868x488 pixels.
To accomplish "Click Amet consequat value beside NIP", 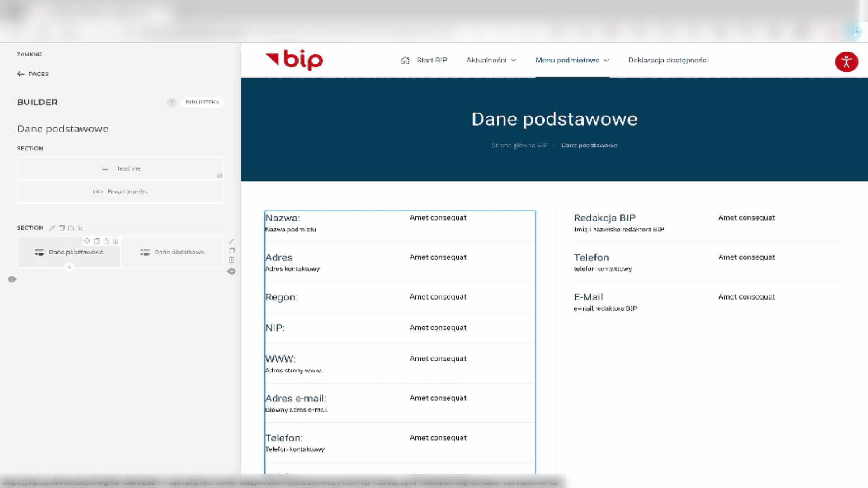I will 438,328.
